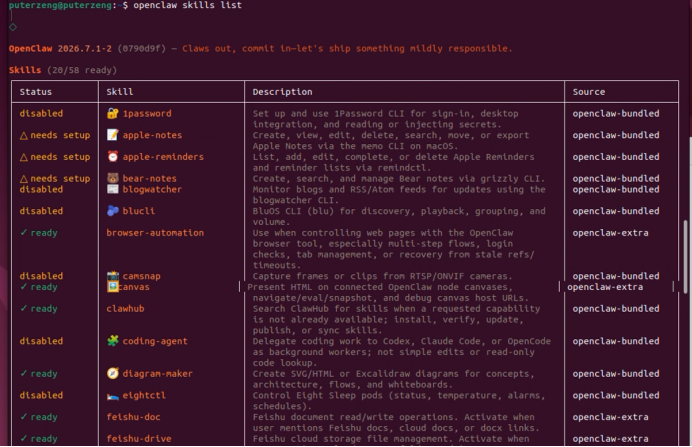Click the diamond marker below the prompt
This screenshot has width=692, height=447.
(13, 27)
